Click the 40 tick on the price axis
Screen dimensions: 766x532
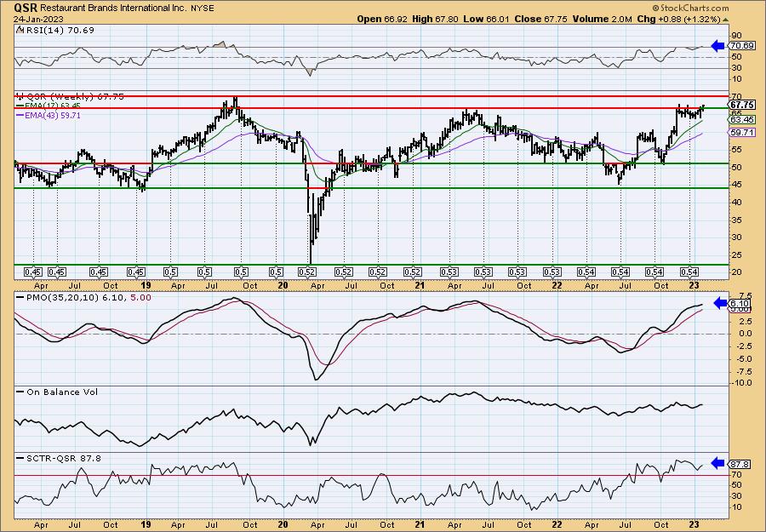[x=736, y=203]
